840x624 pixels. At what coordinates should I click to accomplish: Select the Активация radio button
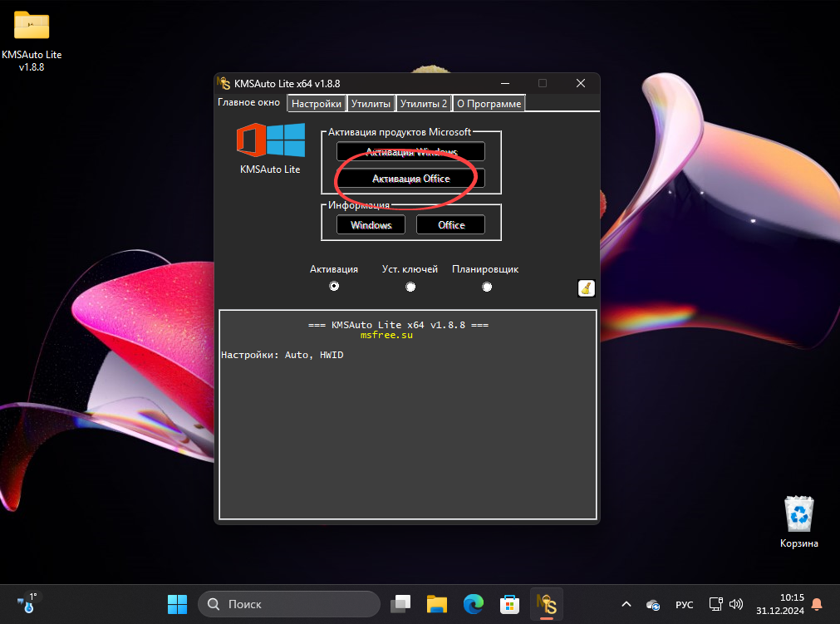[334, 286]
